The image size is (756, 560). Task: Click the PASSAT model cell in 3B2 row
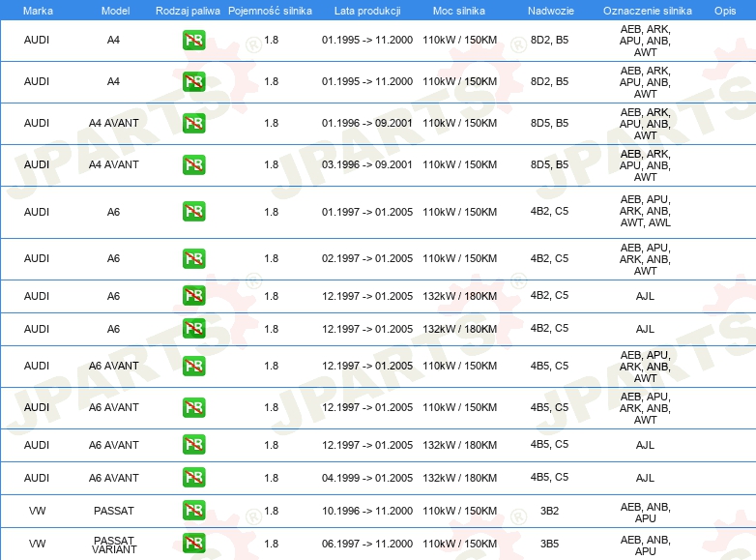(114, 511)
